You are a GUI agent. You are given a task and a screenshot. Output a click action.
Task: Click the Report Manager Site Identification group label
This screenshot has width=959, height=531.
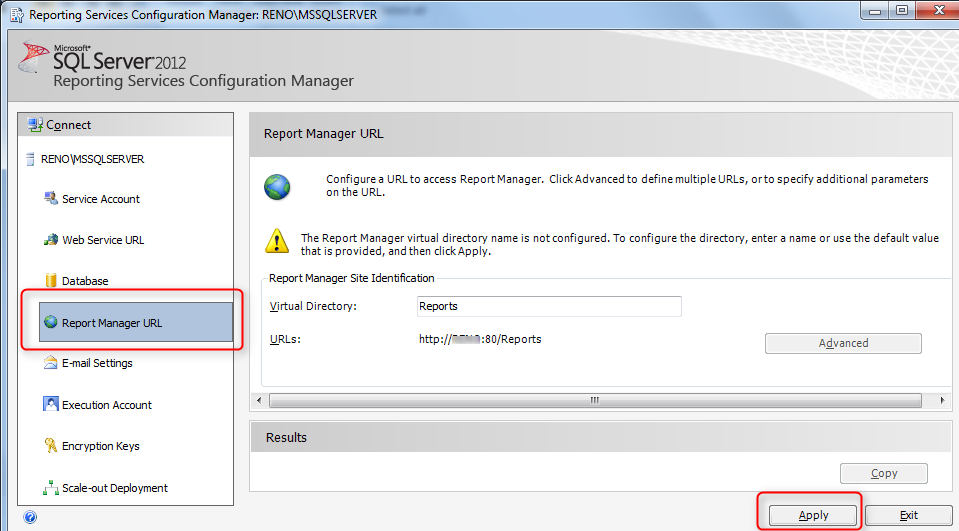pyautogui.click(x=352, y=278)
